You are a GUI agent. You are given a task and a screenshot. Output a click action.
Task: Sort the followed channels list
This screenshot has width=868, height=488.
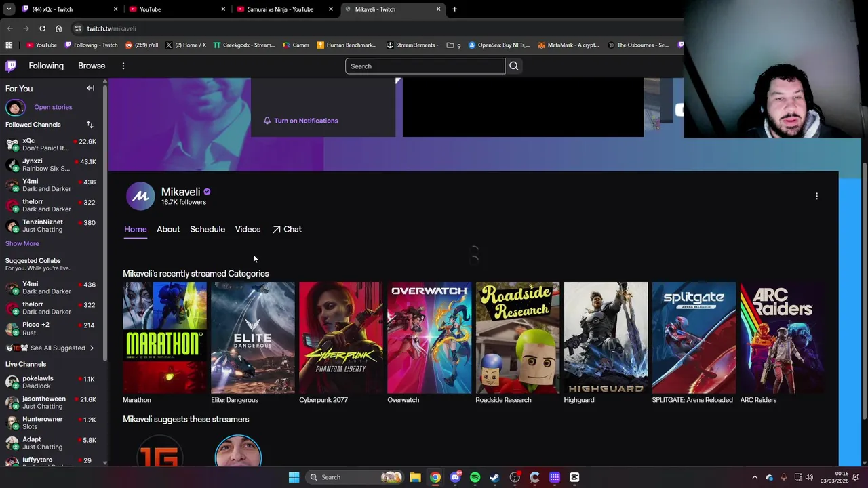click(90, 125)
